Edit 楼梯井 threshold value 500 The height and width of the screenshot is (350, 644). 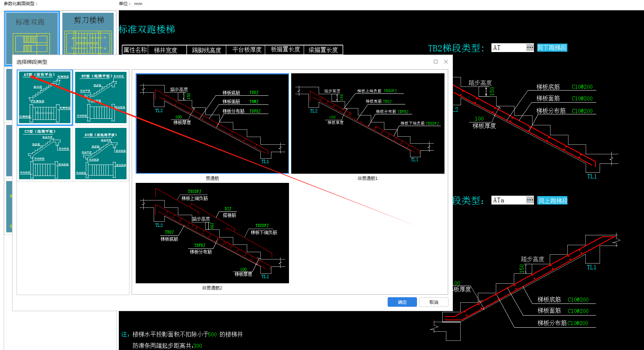212,334
